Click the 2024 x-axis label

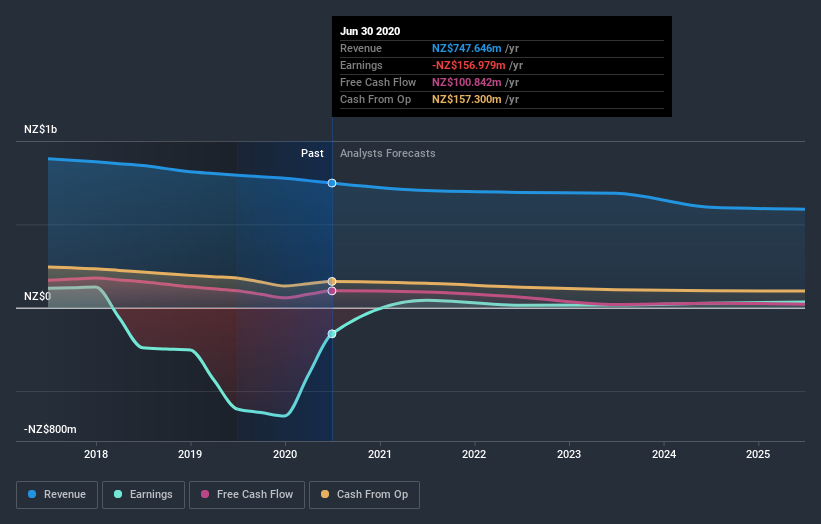pyautogui.click(x=664, y=454)
